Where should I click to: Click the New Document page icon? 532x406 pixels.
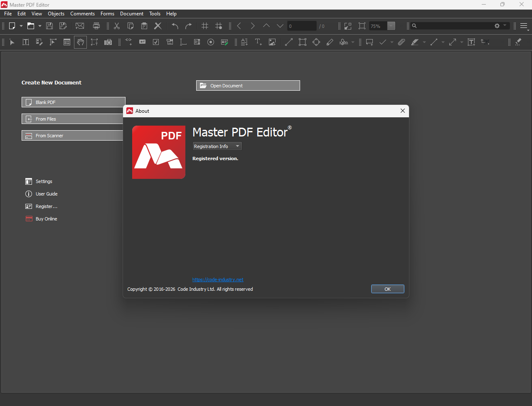12,26
